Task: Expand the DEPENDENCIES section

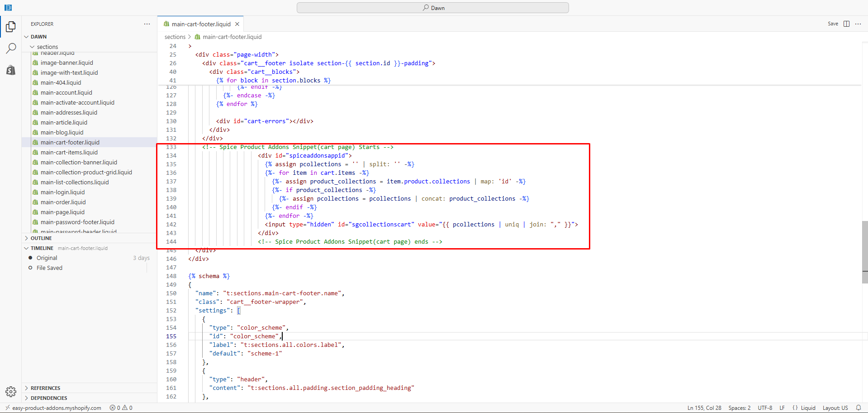Action: pyautogui.click(x=49, y=398)
